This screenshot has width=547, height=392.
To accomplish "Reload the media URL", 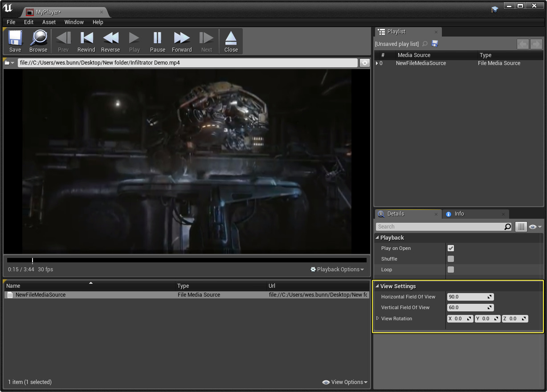I will click(365, 63).
